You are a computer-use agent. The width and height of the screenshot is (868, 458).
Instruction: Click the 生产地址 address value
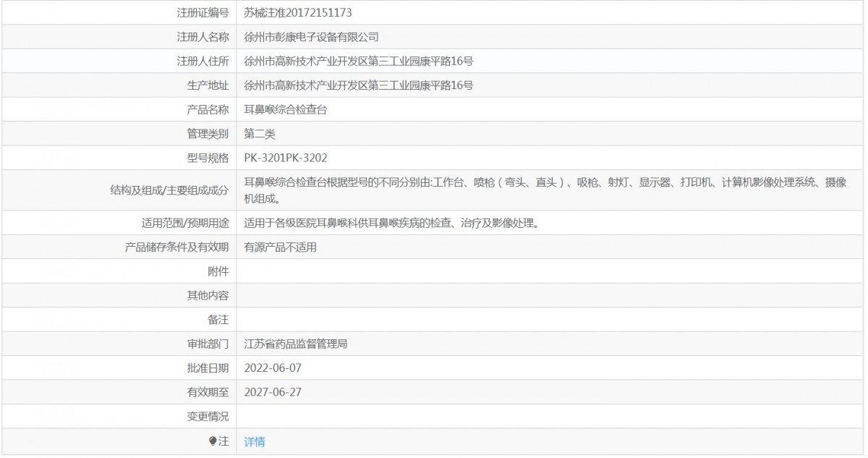coord(359,85)
